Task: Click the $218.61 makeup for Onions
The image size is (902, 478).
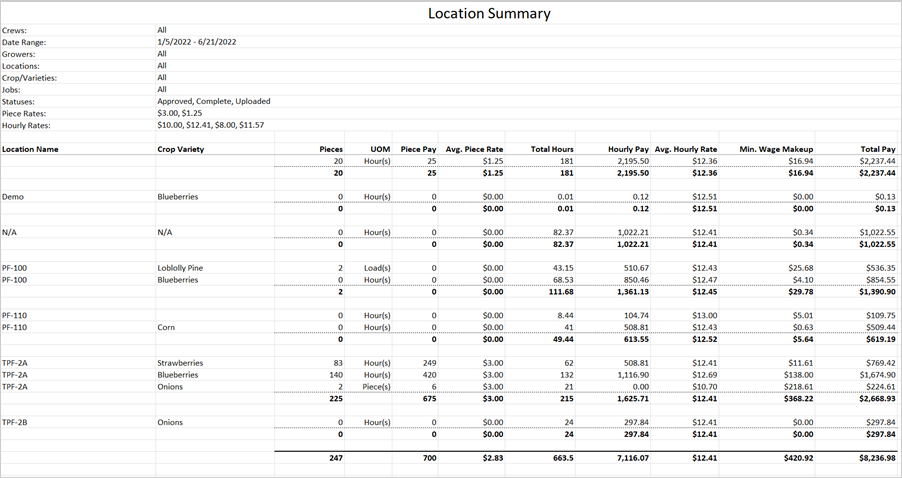Action: pyautogui.click(x=798, y=387)
